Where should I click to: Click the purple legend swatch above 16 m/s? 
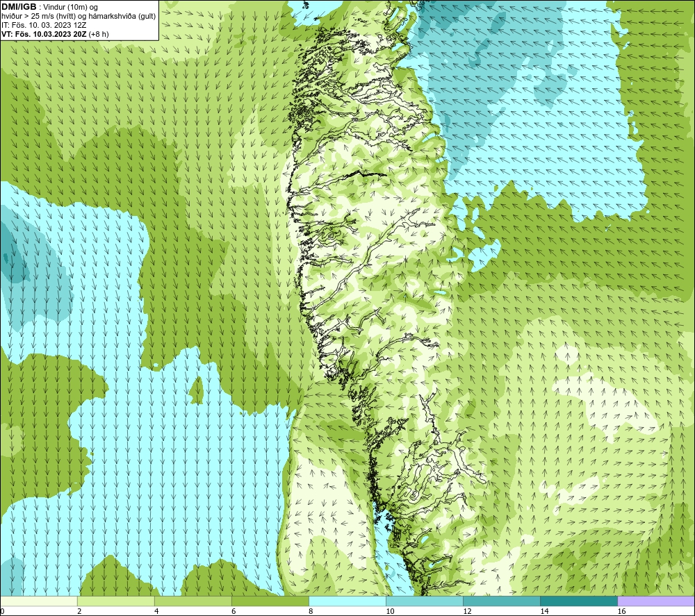656,601
